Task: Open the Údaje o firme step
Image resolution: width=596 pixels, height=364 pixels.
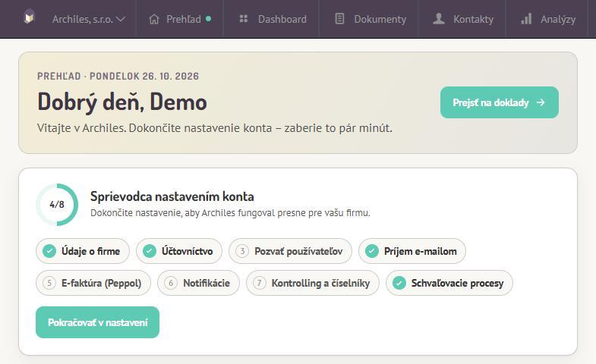Action: tap(83, 251)
